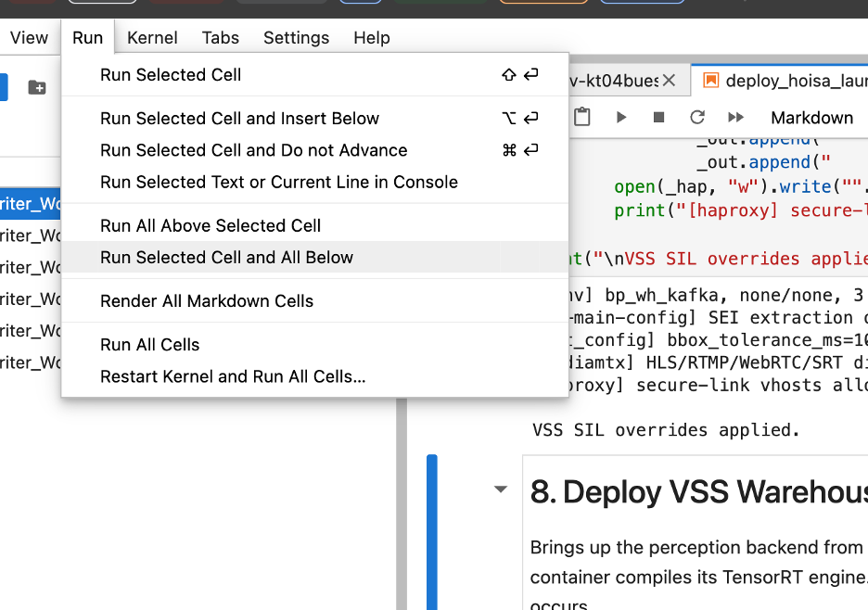This screenshot has width=868, height=610.
Task: Choose Run Selected Cell and All Below
Action: 315,258
